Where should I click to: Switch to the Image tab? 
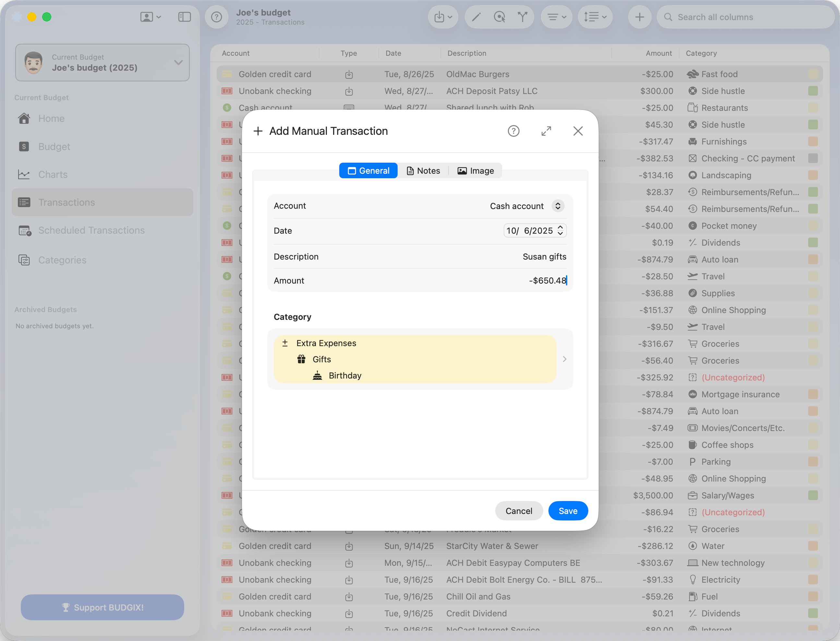(475, 170)
